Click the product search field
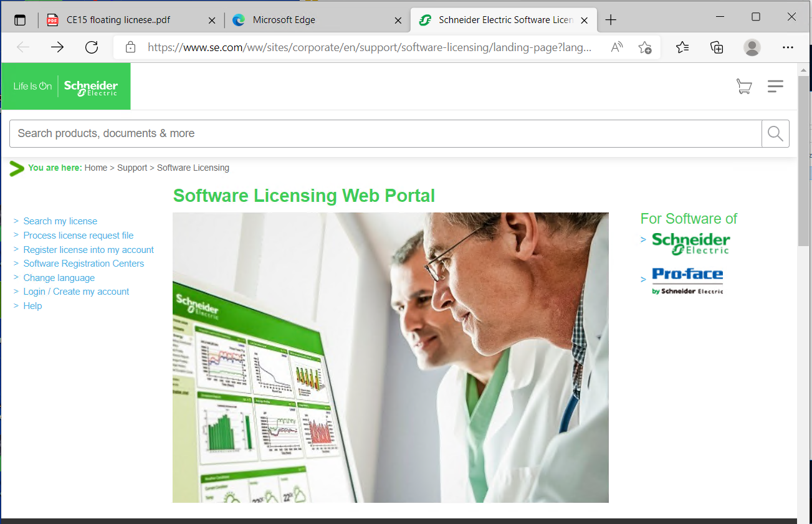 (x=385, y=133)
